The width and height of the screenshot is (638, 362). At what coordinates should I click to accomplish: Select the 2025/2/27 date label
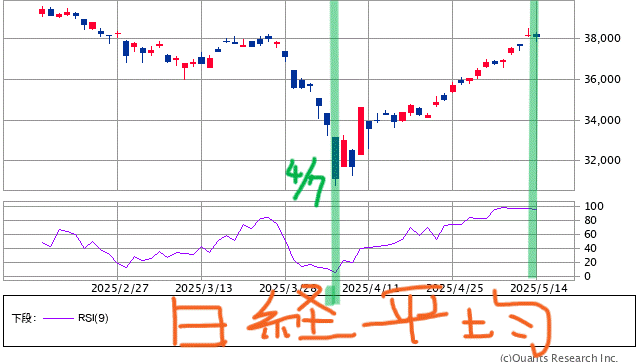pos(120,288)
